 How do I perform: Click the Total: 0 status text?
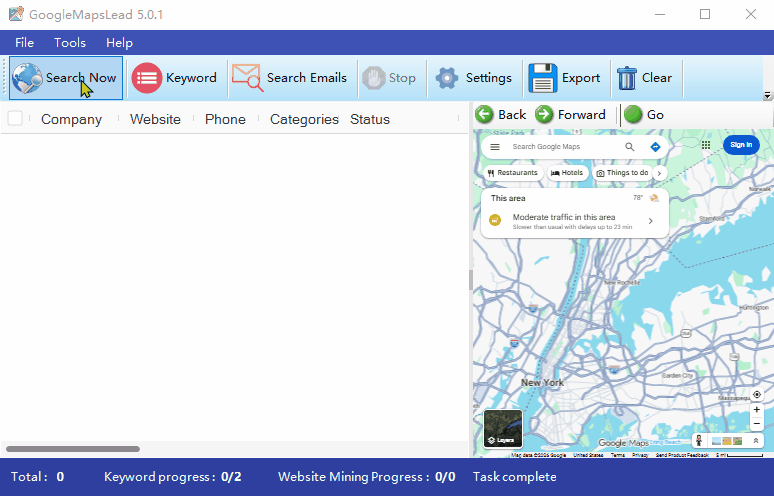point(38,477)
